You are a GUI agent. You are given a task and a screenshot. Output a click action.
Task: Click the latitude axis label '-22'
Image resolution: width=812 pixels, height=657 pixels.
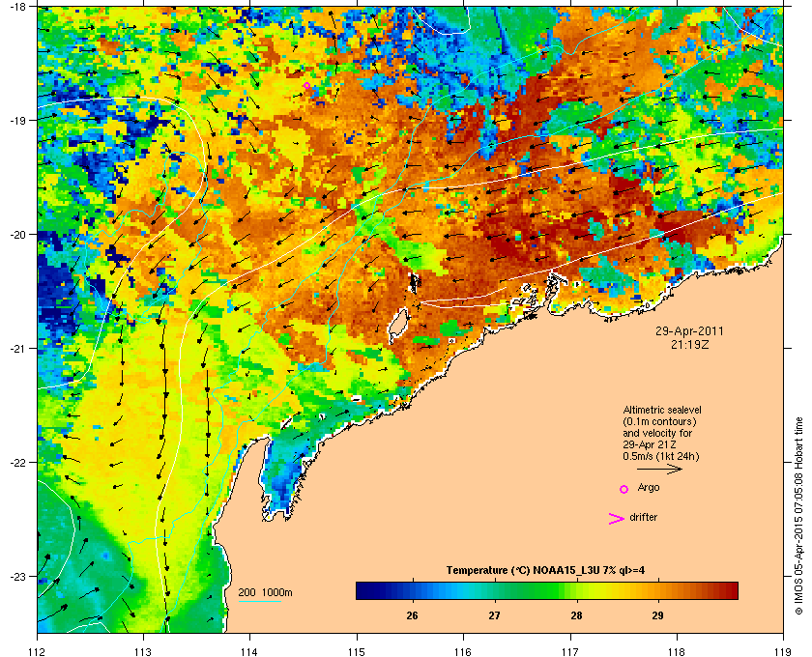[18, 463]
